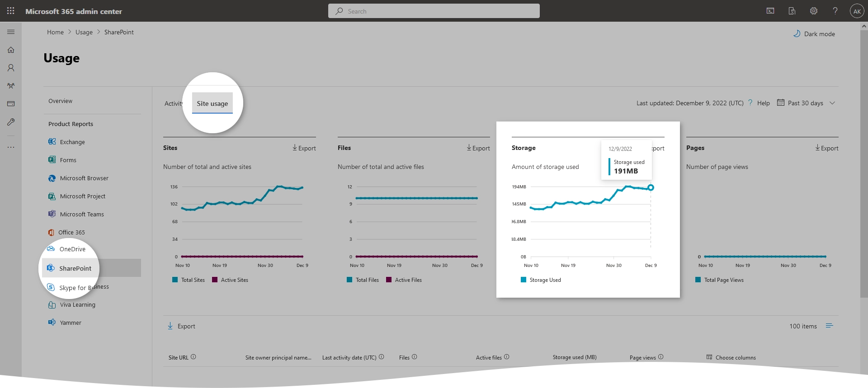Image resolution: width=868 pixels, height=388 pixels.
Task: Go to Home icon in left rail
Action: pos(11,50)
